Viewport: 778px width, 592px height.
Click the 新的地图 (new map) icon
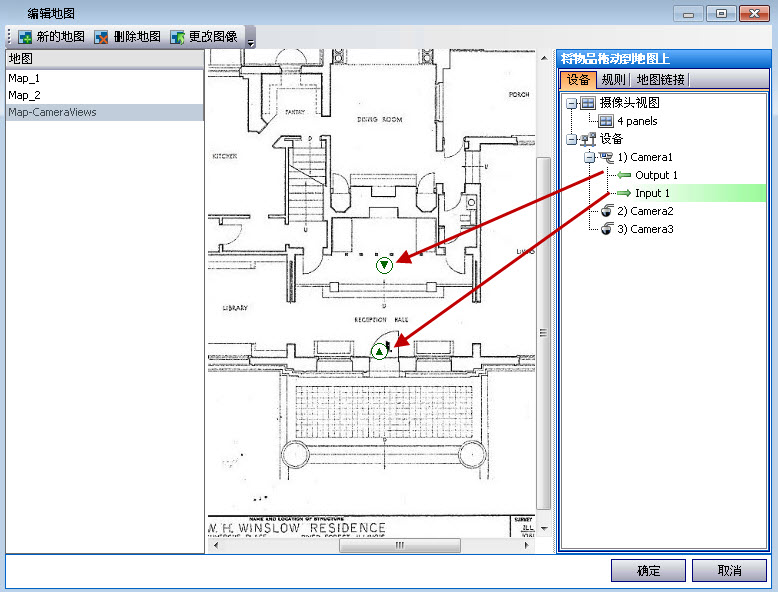coord(25,37)
